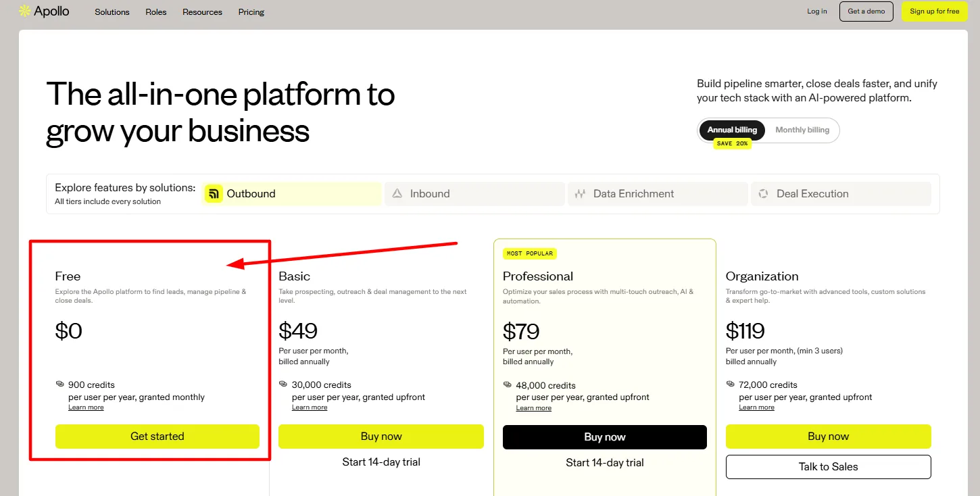Click Sign up for free
Image resolution: width=980 pixels, height=496 pixels.
pos(935,11)
